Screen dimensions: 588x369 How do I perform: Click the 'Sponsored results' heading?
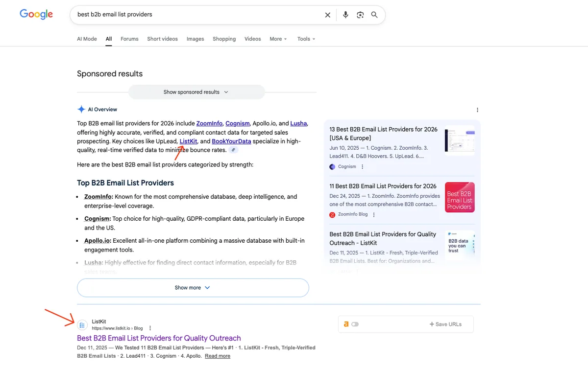pos(110,74)
